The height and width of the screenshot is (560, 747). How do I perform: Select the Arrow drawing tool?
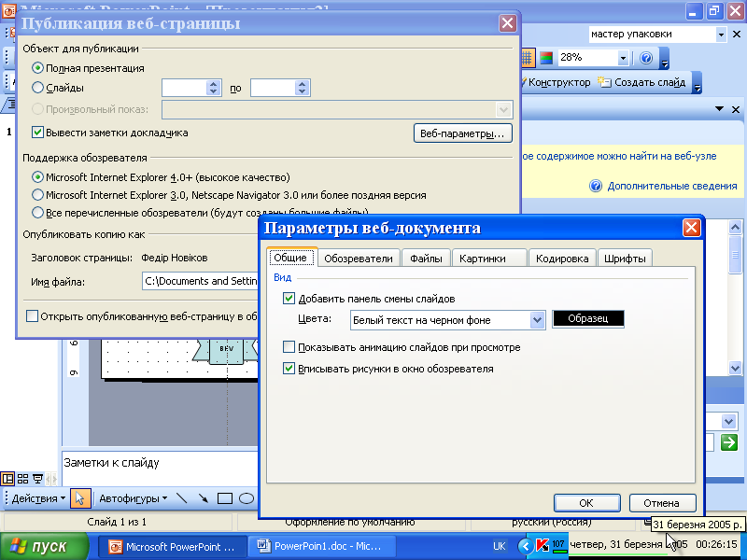[203, 498]
